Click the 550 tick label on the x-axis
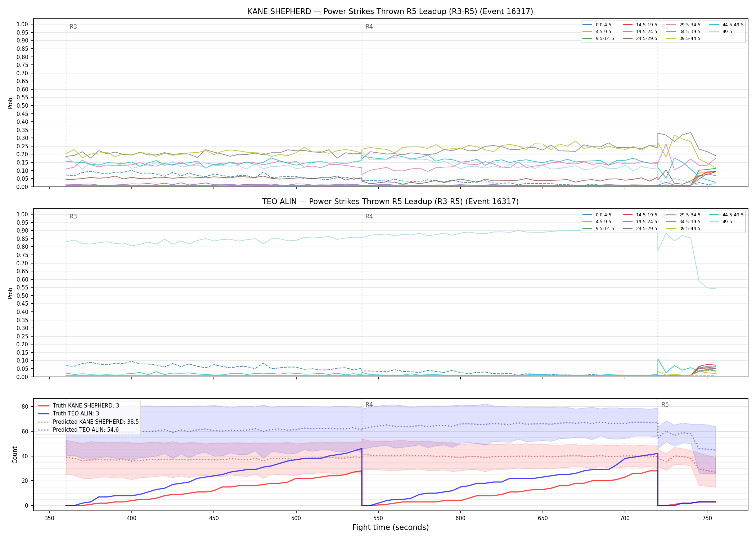The height and width of the screenshot is (540, 756). coord(378,518)
